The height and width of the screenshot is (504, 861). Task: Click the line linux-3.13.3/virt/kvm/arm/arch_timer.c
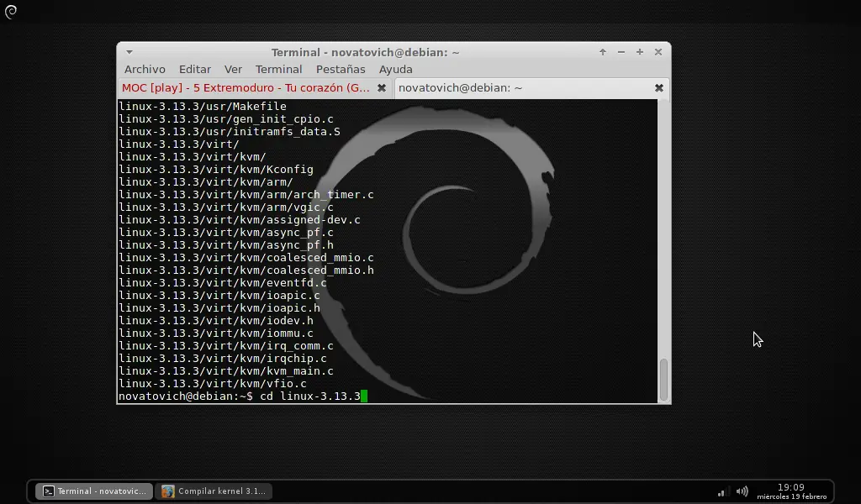[246, 195]
